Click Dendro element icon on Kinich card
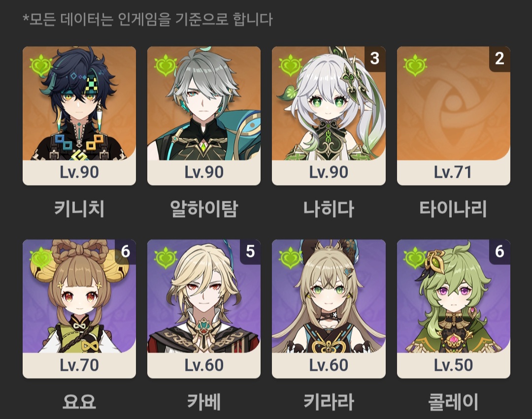Screen dimensions: 532x419 41,65
